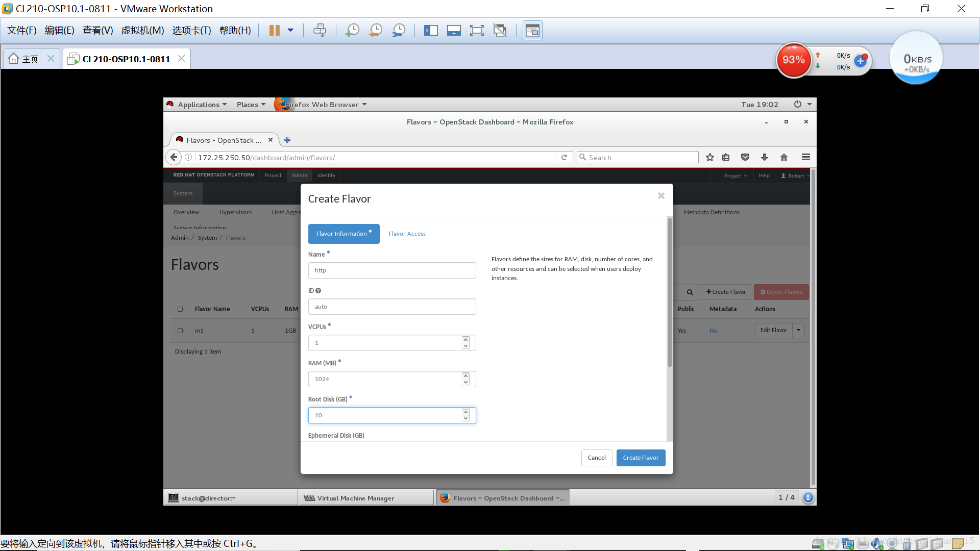Close the Create Flavor dialog with X

661,196
